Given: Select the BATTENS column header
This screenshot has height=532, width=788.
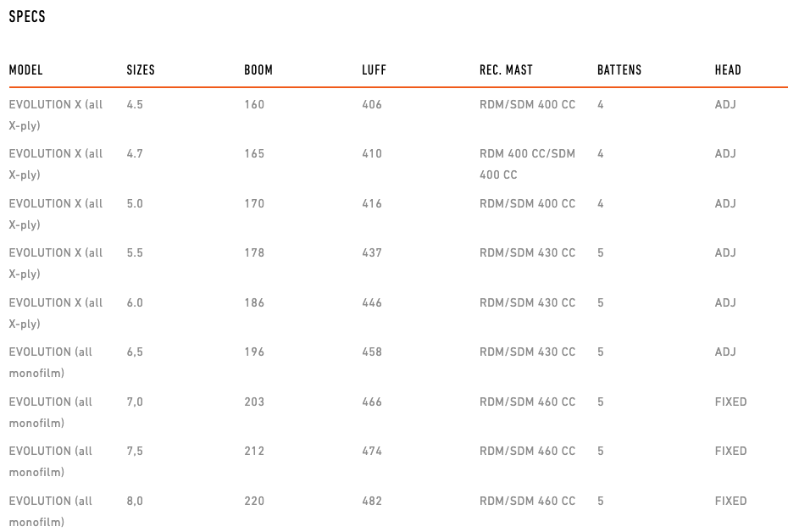Looking at the screenshot, I should [x=619, y=69].
